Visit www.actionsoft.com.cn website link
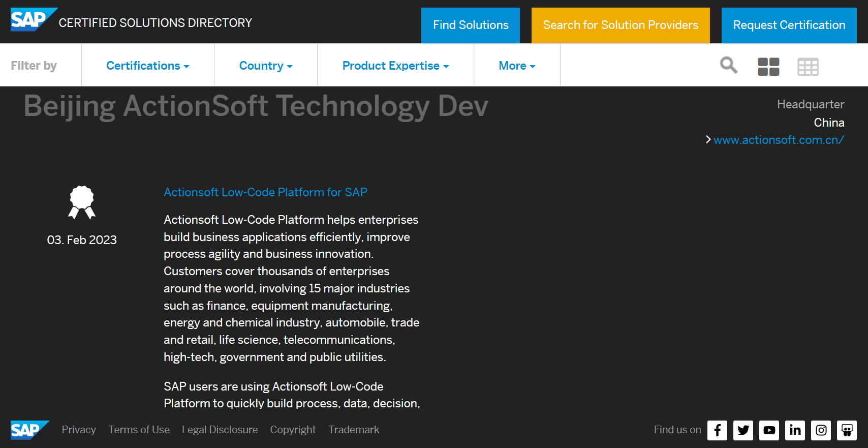 779,140
